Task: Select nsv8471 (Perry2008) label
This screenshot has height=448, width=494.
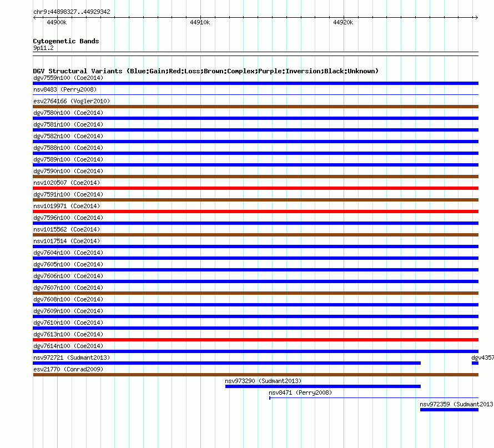Action: click(x=300, y=392)
